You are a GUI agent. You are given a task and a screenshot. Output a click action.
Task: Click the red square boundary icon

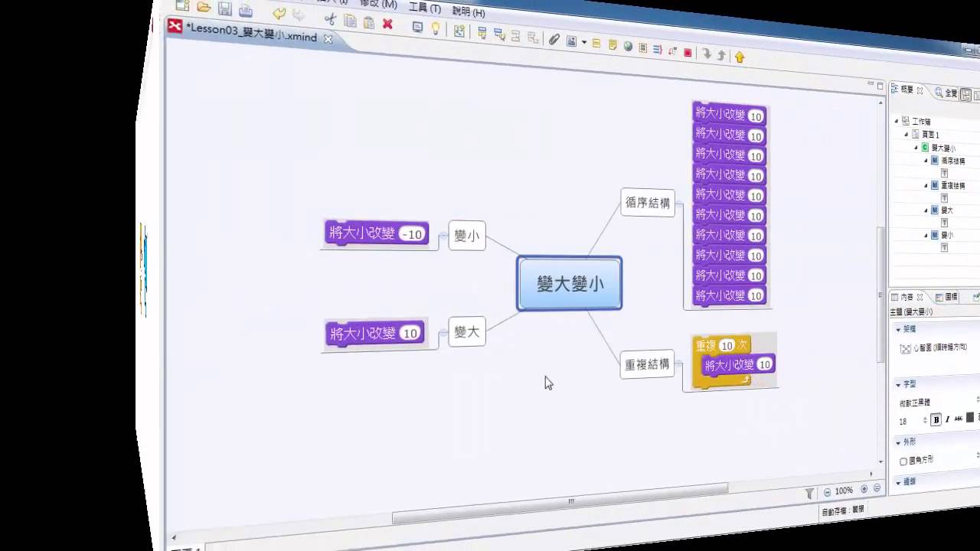click(x=688, y=52)
